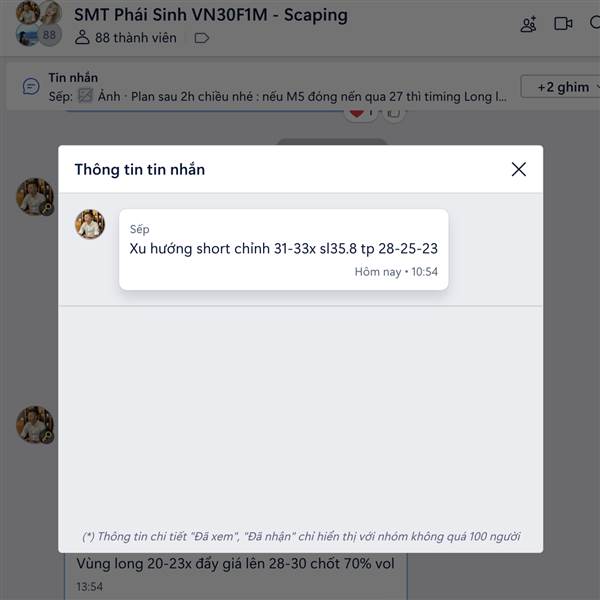Open the group avatar cluster showing 88
Image resolution: width=600 pixels, height=600 pixels.
[39, 23]
